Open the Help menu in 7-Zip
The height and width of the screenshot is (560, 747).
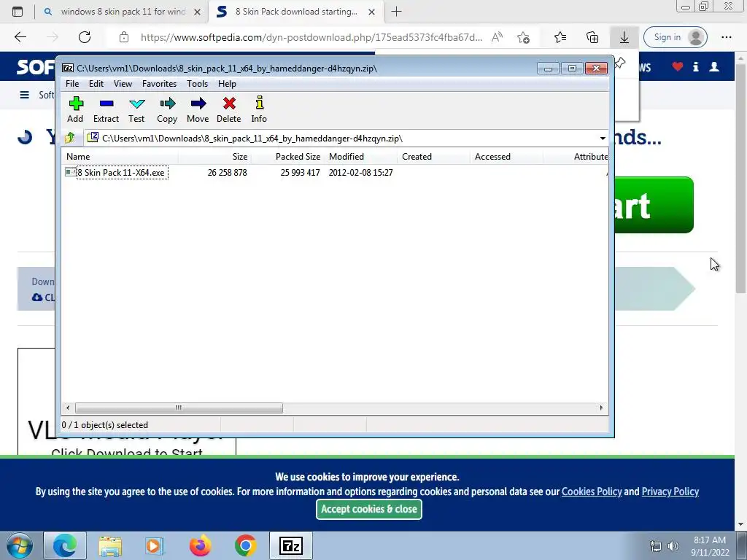(228, 84)
